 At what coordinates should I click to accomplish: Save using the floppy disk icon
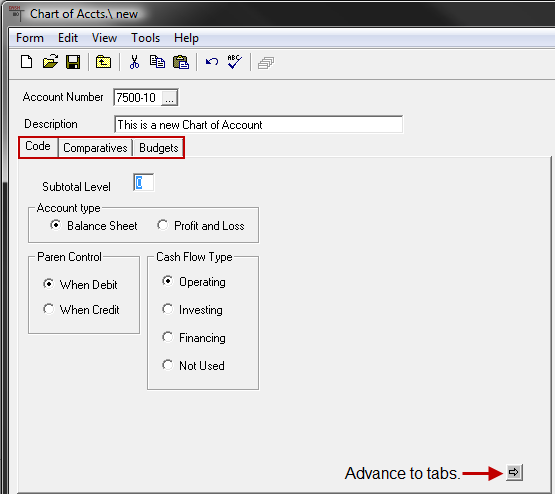point(73,62)
